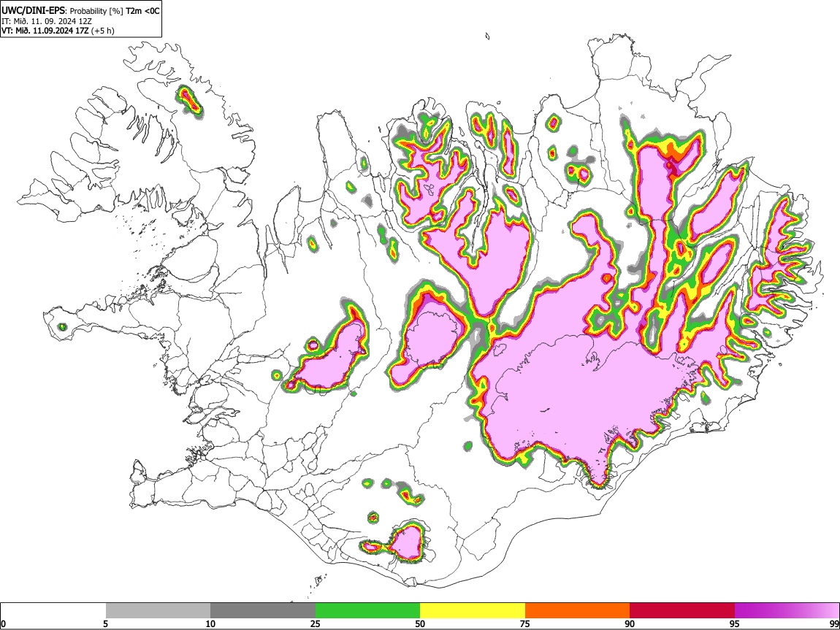The height and width of the screenshot is (630, 840).
Task: Click the dark gray 10-25 legend swatch
Action: (x=263, y=610)
